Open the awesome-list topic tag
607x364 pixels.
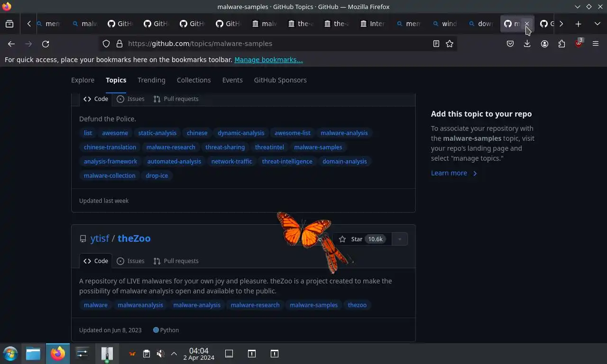[x=292, y=133]
